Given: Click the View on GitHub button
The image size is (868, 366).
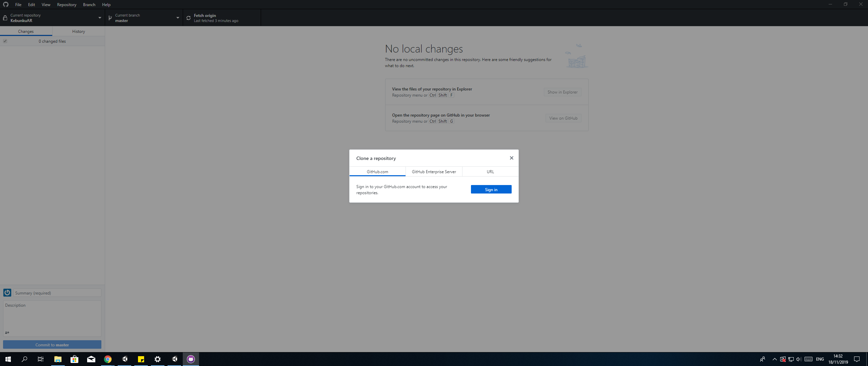Looking at the screenshot, I should 563,118.
